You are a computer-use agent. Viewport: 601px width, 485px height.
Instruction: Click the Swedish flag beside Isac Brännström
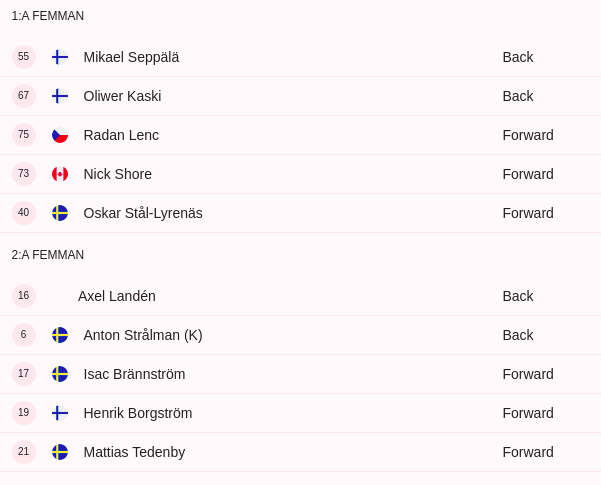(60, 374)
